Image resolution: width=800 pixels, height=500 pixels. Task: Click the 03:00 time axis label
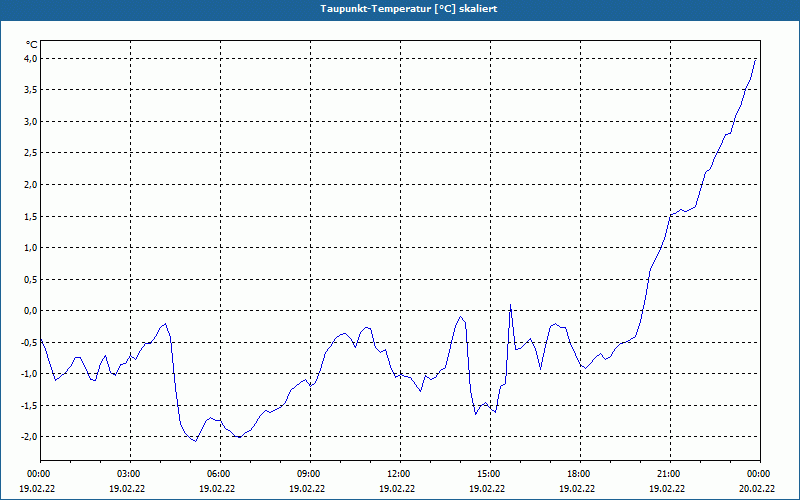pyautogui.click(x=130, y=474)
